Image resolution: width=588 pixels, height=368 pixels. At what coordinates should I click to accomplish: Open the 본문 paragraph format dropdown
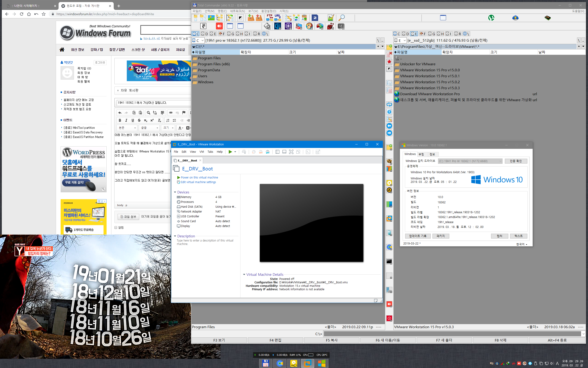coord(127,128)
